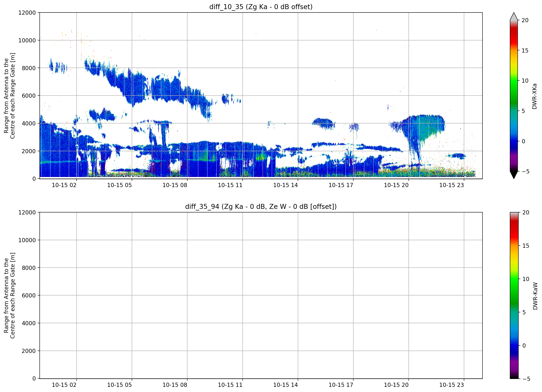Click the 12000 y-tick in diff_10_35 plot
Image resolution: width=542 pixels, height=392 pixels.
[27, 13]
